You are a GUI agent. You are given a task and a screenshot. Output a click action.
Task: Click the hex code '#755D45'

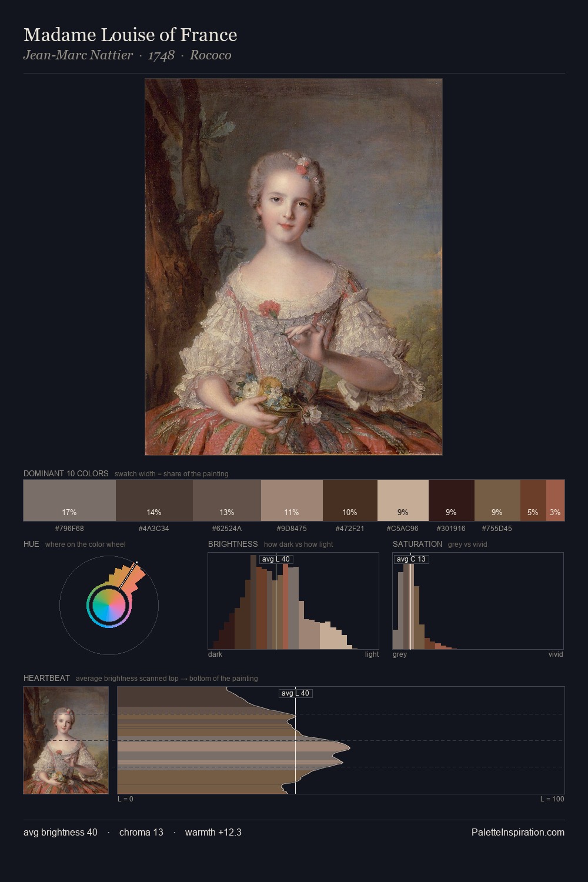[x=497, y=528]
